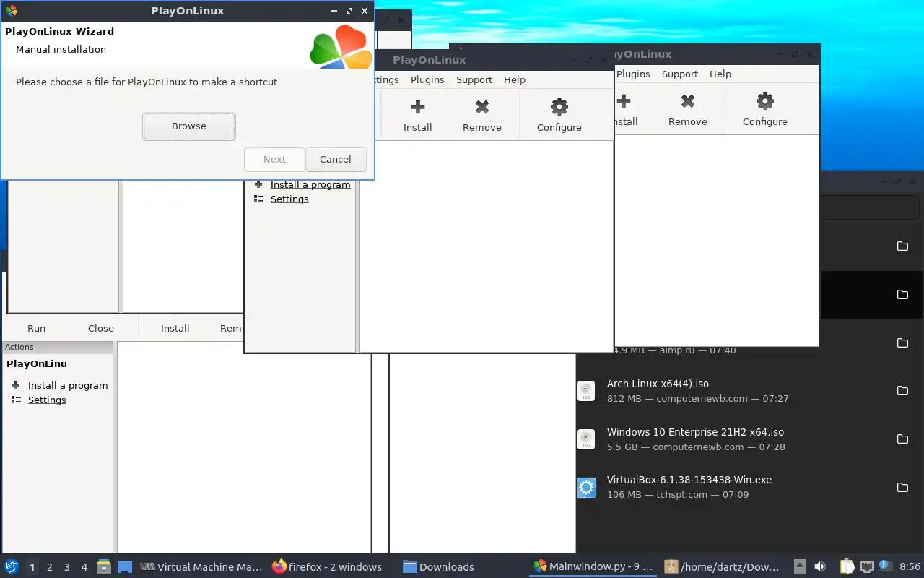The image size is (924, 578).
Task: Show VirtualBox-6.1.38 exe in folder
Action: tap(902, 488)
